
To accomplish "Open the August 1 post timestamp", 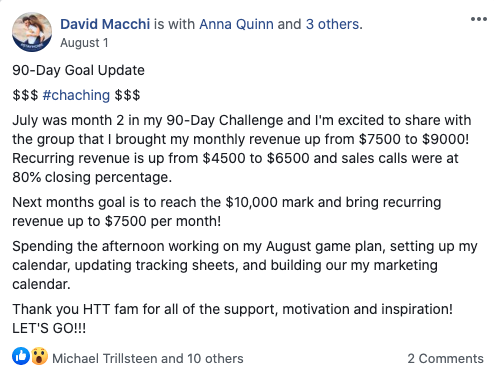I will [84, 43].
